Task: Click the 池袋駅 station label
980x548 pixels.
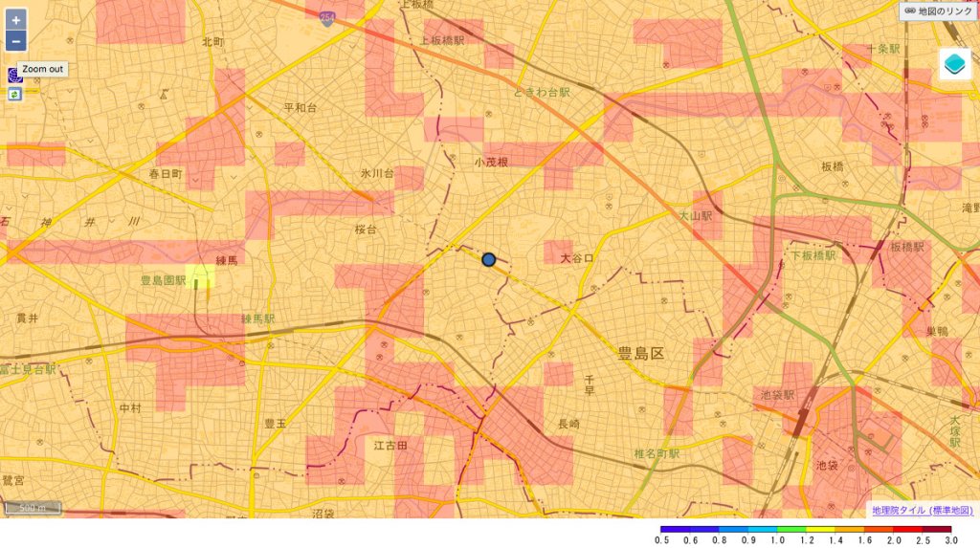Action: click(x=777, y=394)
